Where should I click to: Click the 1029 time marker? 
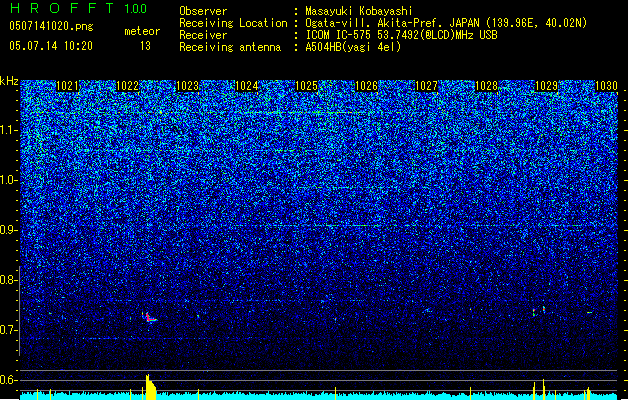[546, 86]
